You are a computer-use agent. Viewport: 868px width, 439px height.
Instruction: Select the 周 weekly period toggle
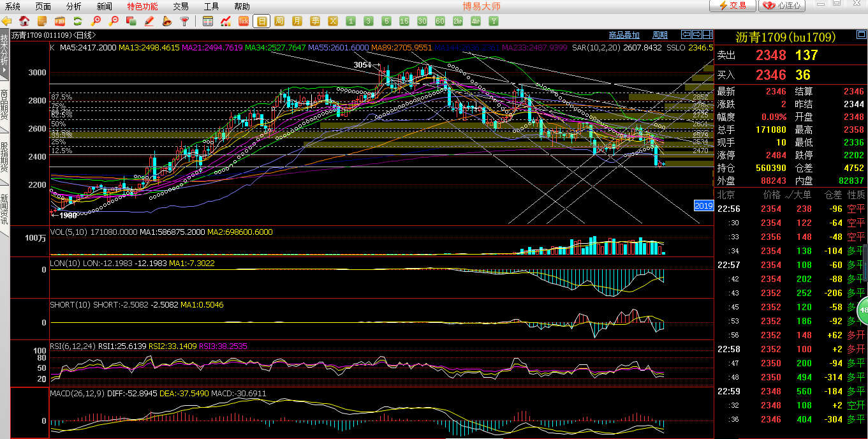[279, 21]
